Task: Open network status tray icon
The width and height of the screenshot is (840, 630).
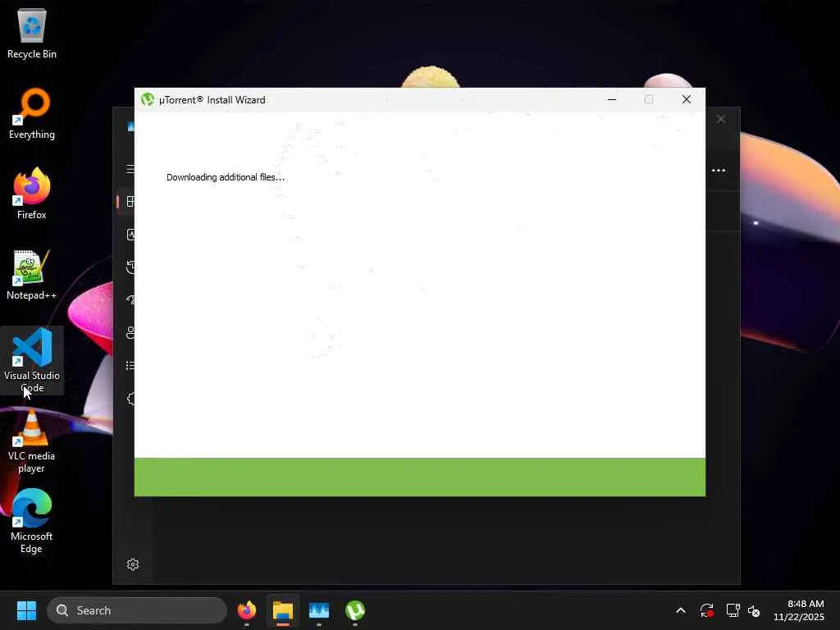Action: coord(733,610)
